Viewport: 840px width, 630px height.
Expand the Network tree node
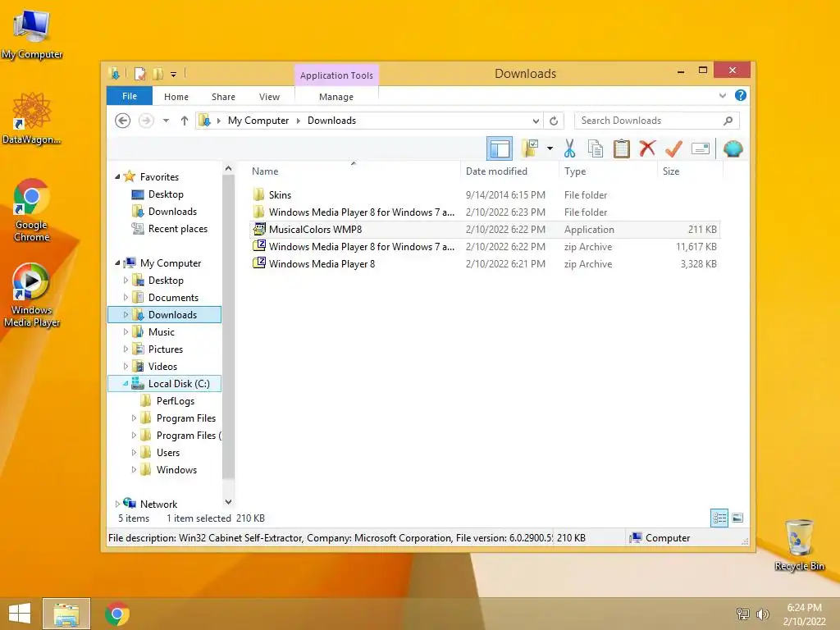[117, 504]
